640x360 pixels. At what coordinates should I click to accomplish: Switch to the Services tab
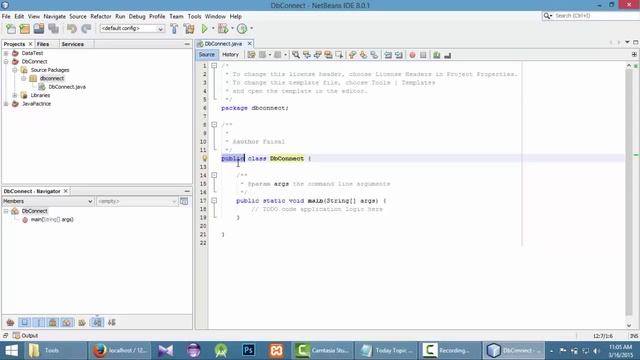click(73, 44)
